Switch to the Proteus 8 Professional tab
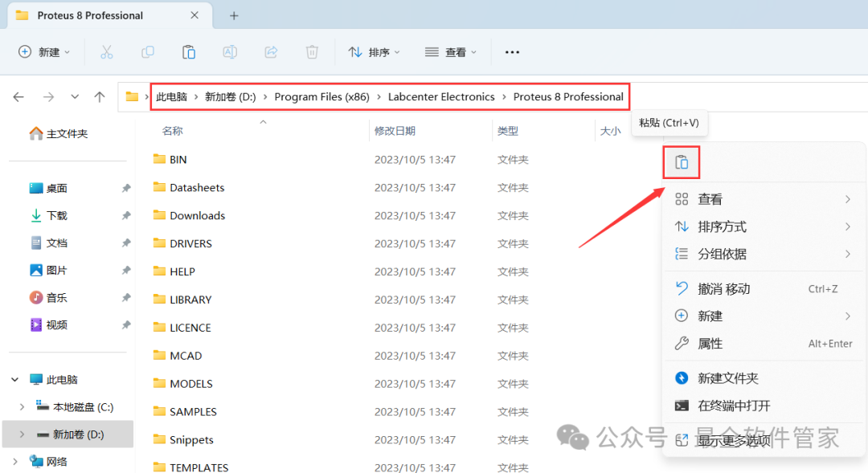The image size is (868, 473). [88, 14]
